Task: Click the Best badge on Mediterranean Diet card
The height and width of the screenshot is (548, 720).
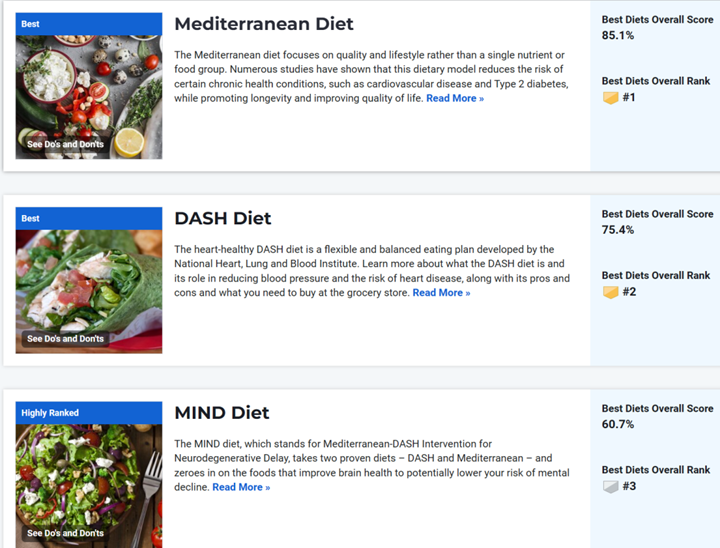Action: click(x=31, y=24)
